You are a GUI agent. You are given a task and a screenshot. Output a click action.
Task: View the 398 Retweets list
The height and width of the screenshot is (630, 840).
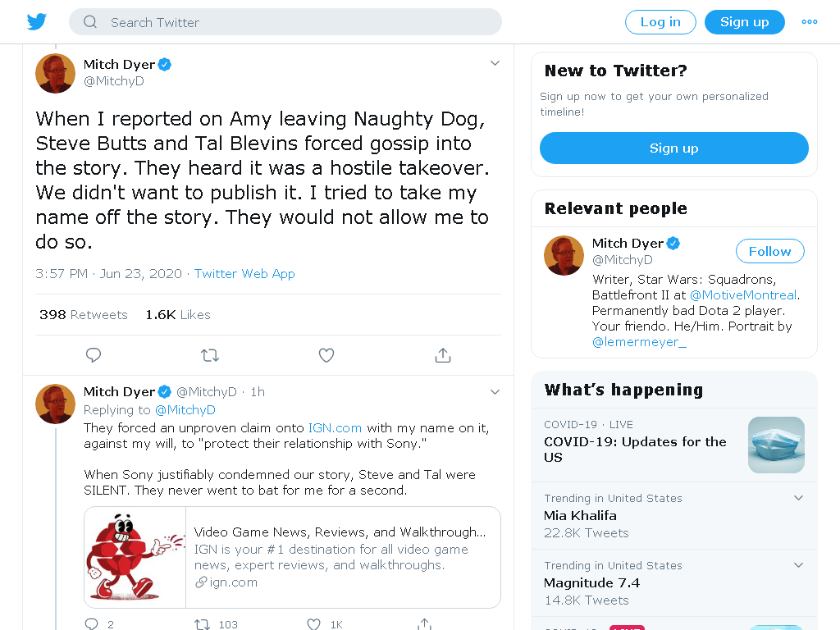click(84, 314)
